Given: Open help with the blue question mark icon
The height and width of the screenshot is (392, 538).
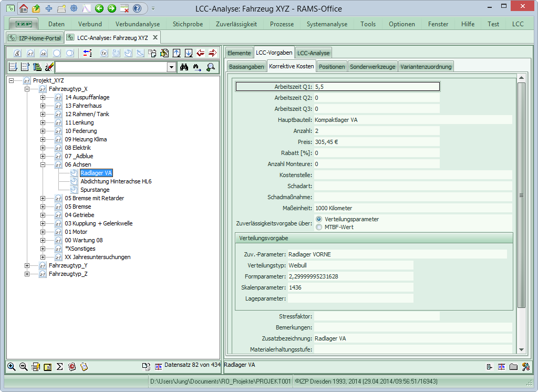Looking at the screenshot, I should (137, 8).
